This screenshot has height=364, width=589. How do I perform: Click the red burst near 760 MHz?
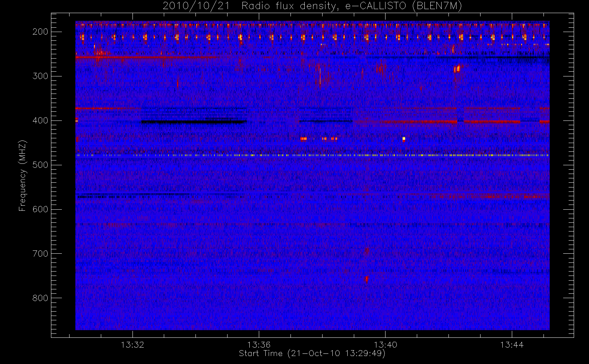click(367, 279)
